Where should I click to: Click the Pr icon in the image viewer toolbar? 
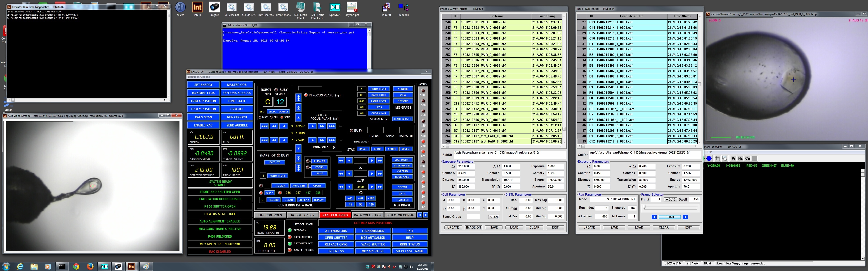point(734,159)
